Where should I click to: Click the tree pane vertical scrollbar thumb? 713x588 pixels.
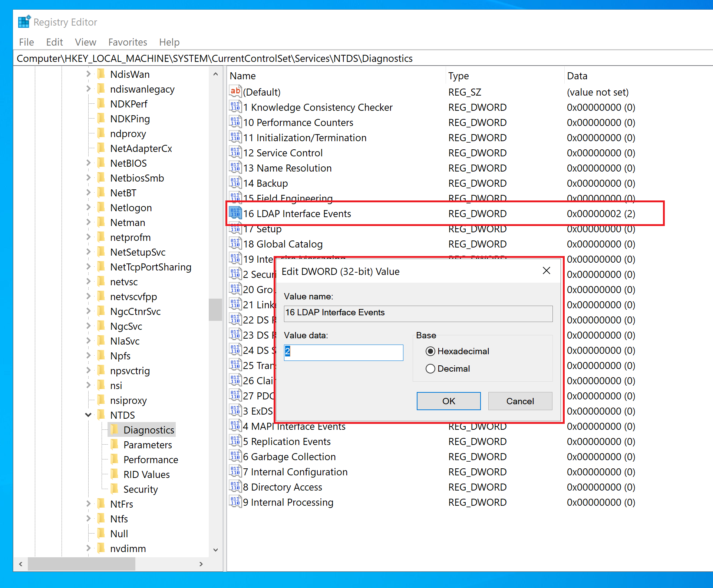coord(215,309)
